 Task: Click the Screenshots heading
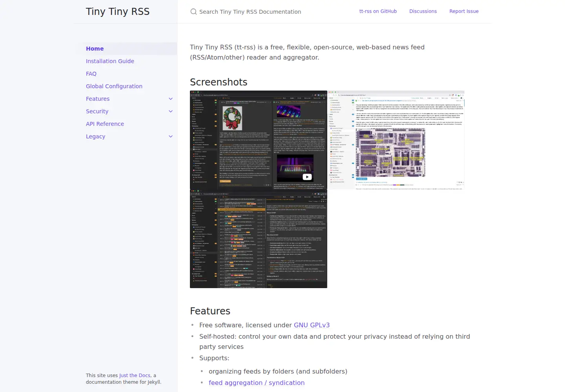219,82
